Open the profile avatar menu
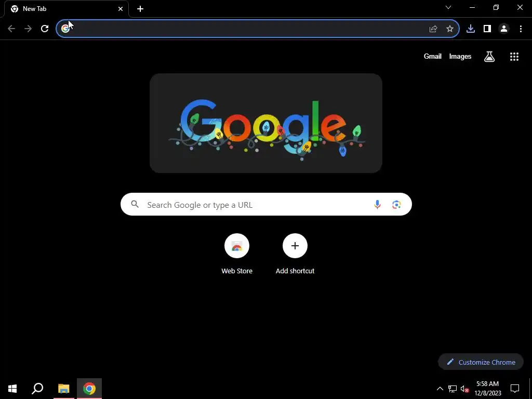Image resolution: width=532 pixels, height=399 pixels. pyautogui.click(x=504, y=29)
